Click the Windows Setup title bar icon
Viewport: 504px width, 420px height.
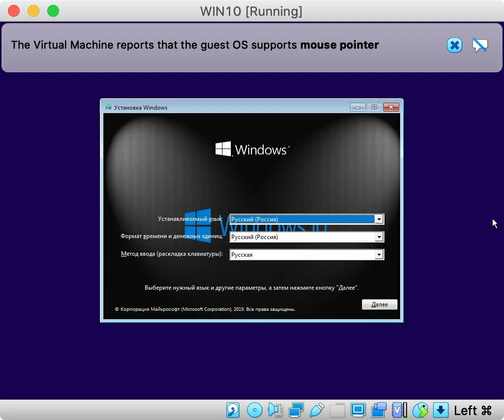[x=108, y=107]
